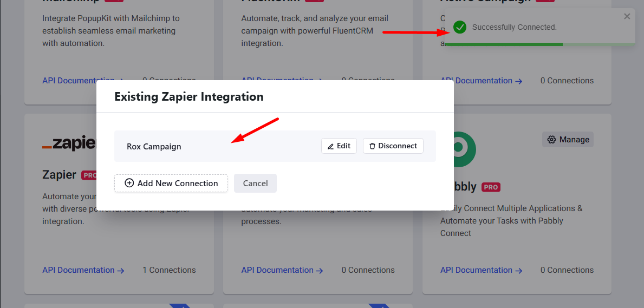Click FluentCRM card description text
This screenshot has width=644, height=308.
click(315, 31)
